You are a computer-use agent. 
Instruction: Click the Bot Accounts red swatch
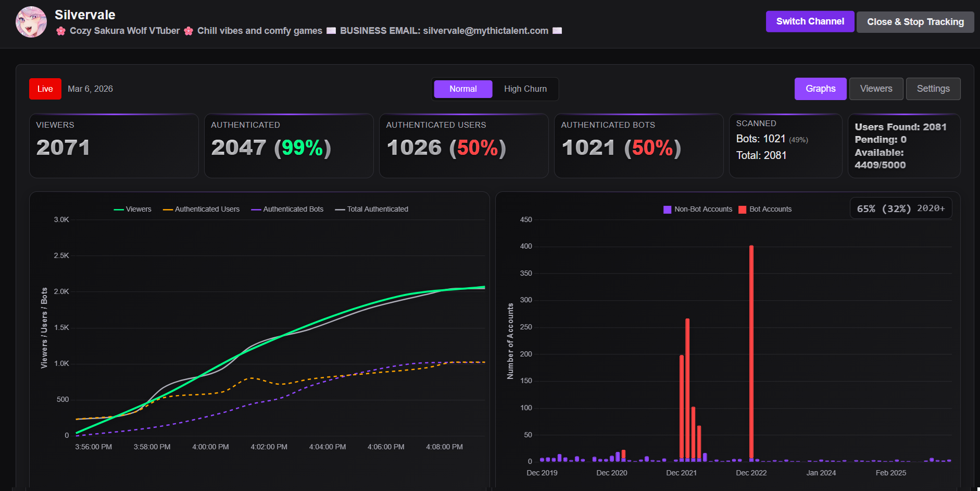(x=742, y=210)
